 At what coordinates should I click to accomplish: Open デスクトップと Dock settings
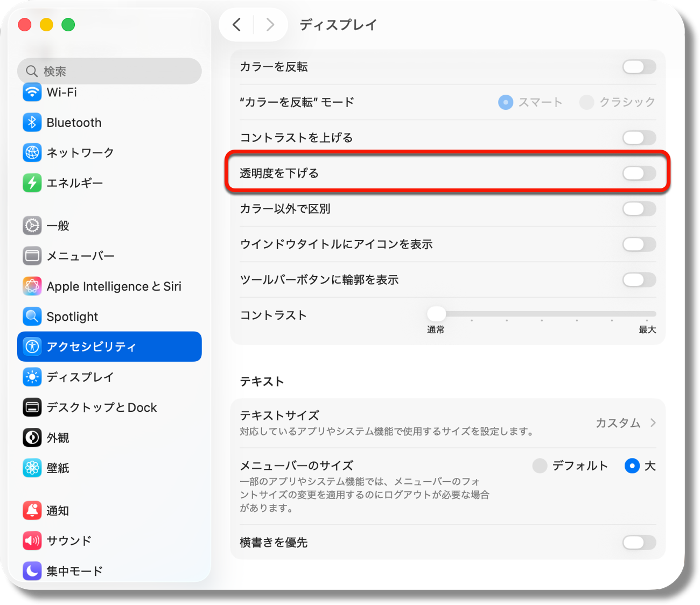point(32,407)
